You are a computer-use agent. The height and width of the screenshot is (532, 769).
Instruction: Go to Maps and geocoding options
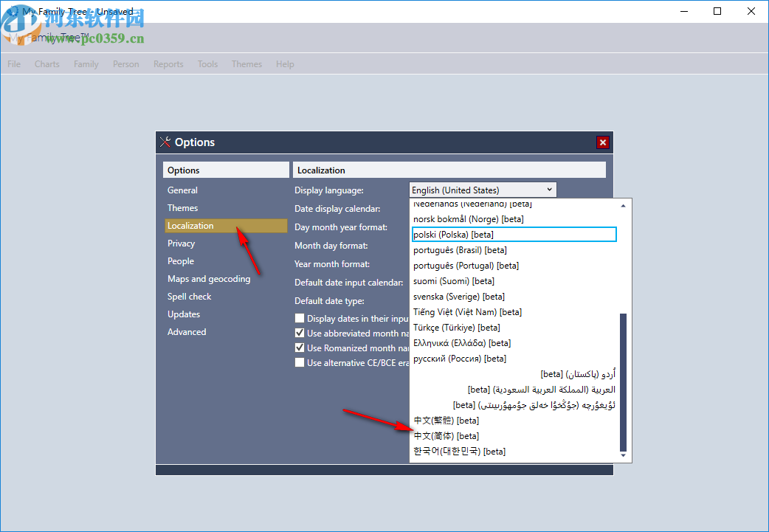coord(209,279)
